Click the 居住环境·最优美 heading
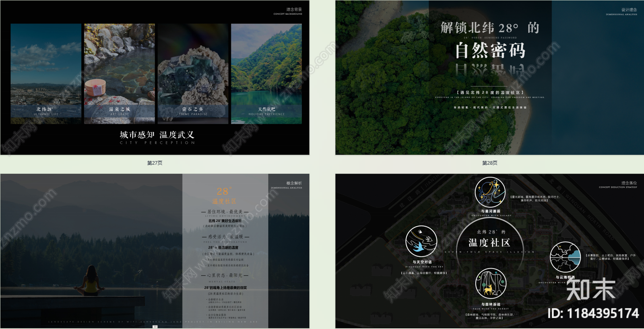Screen dimensions: 644x329 [x=225, y=212]
